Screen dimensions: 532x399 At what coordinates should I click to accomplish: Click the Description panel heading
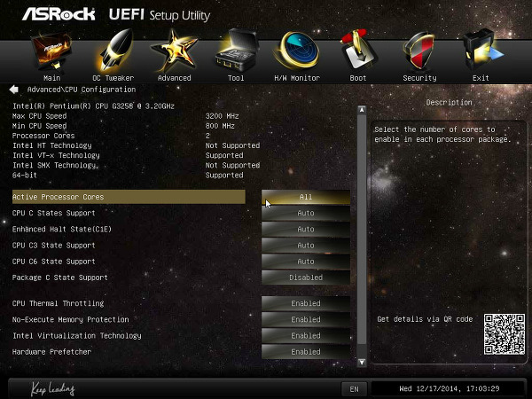pos(449,103)
